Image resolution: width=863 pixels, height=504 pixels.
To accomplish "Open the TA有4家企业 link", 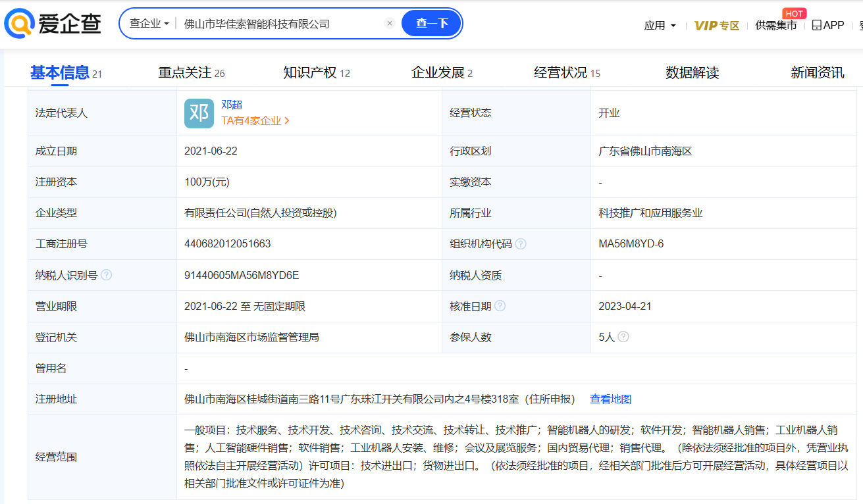I will tap(255, 120).
